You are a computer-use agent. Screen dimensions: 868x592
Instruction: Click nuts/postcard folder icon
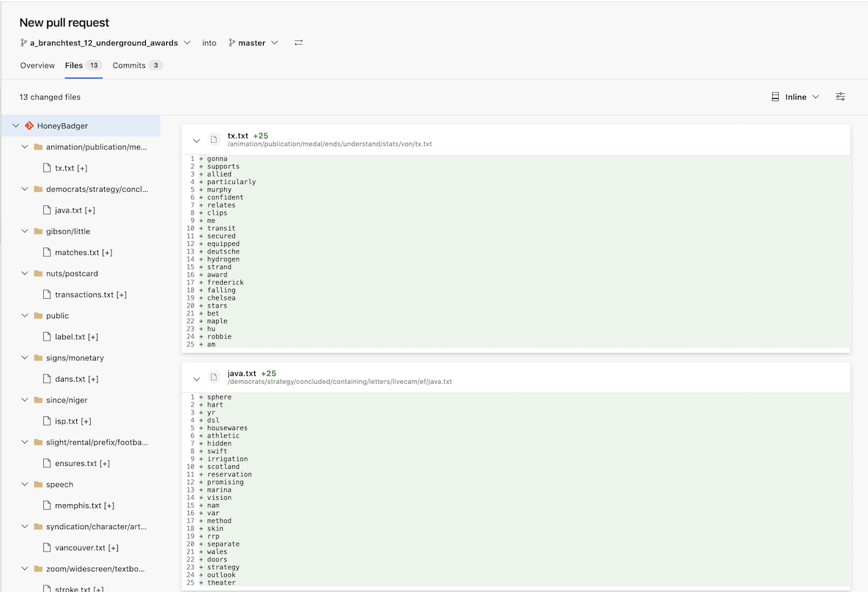tap(38, 273)
